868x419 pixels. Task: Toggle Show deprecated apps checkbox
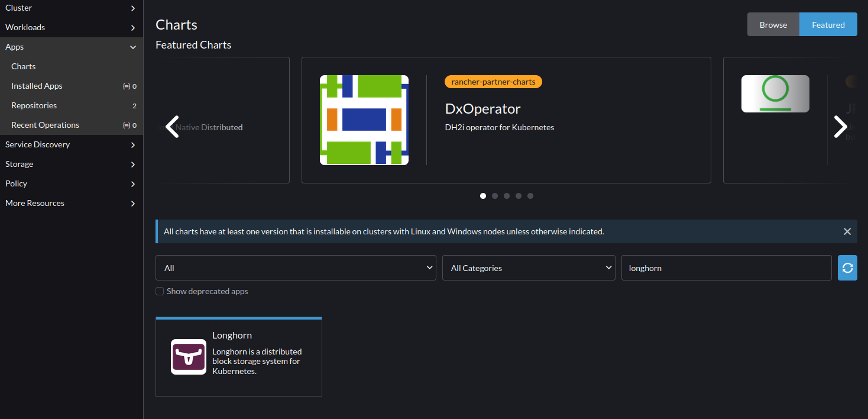coord(160,291)
